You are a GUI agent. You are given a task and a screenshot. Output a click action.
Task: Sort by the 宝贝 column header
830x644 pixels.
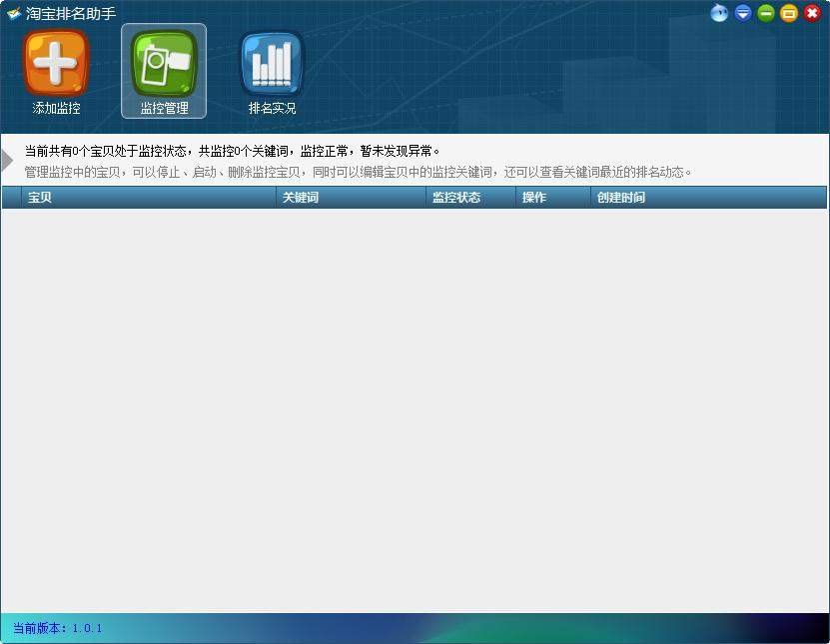click(40, 198)
